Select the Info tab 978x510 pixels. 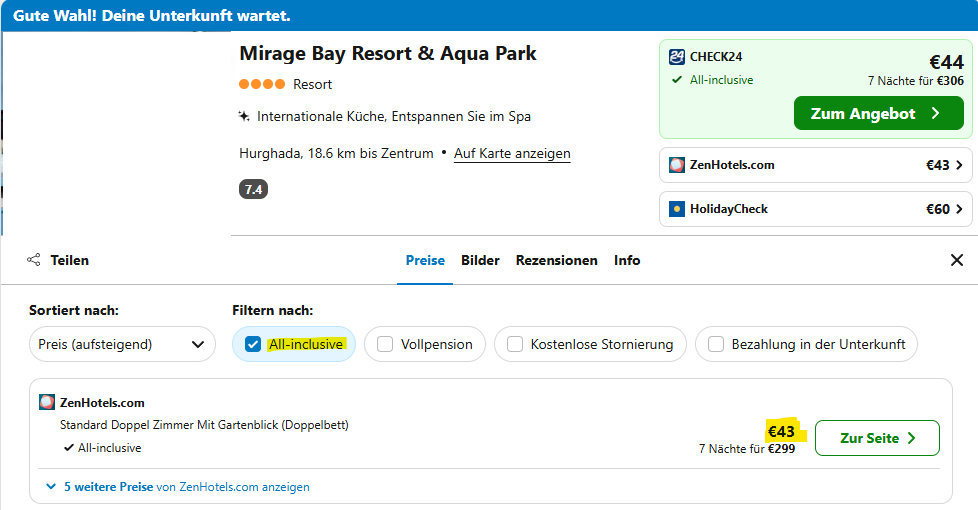coord(627,260)
